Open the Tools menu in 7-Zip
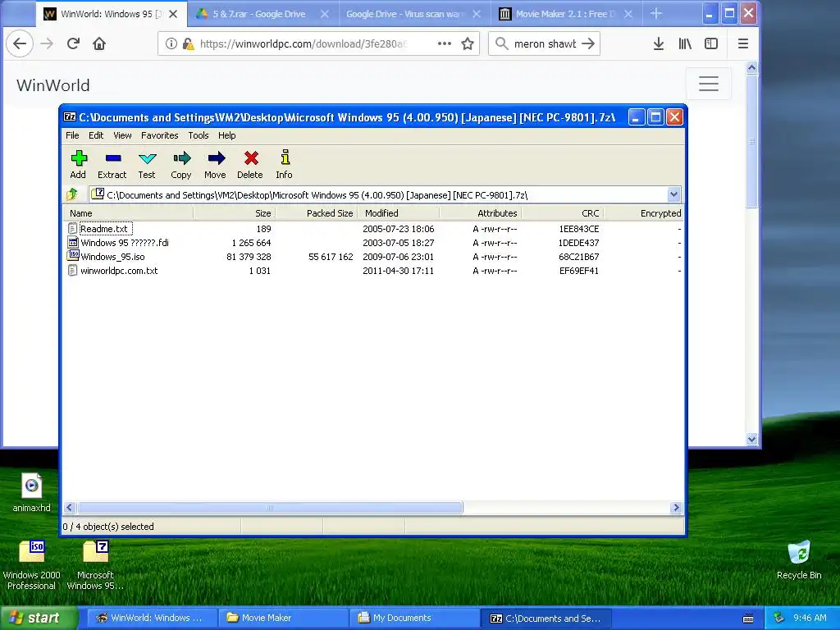The width and height of the screenshot is (840, 630). coord(199,135)
